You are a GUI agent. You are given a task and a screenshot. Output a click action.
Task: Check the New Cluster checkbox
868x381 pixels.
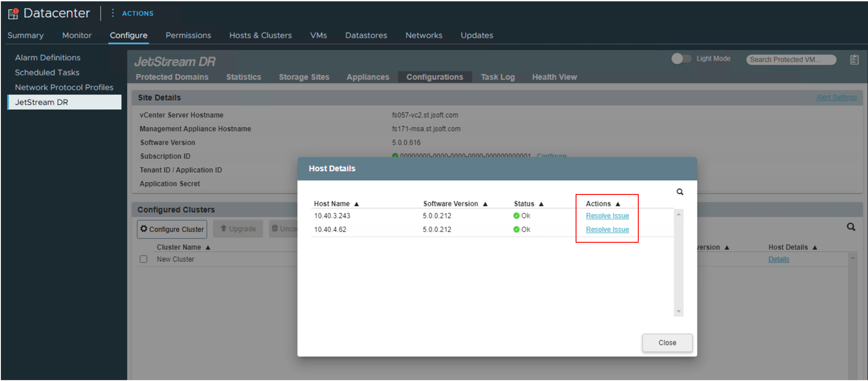pos(143,259)
